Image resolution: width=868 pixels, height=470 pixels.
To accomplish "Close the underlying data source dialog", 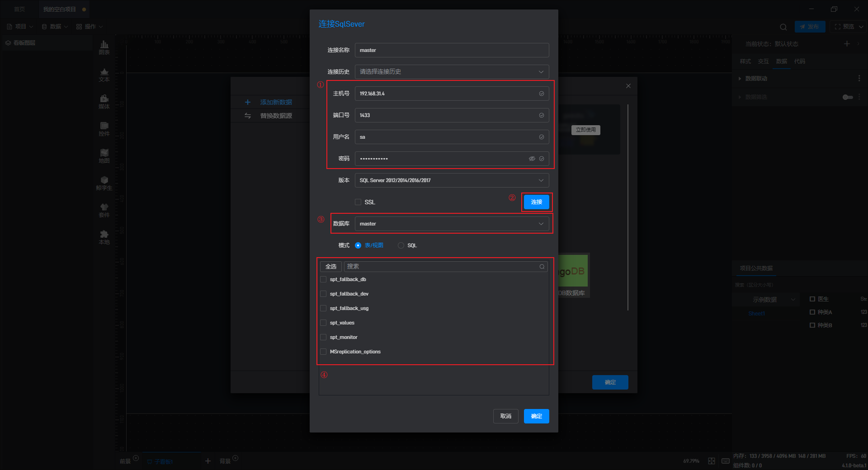I will pyautogui.click(x=628, y=86).
